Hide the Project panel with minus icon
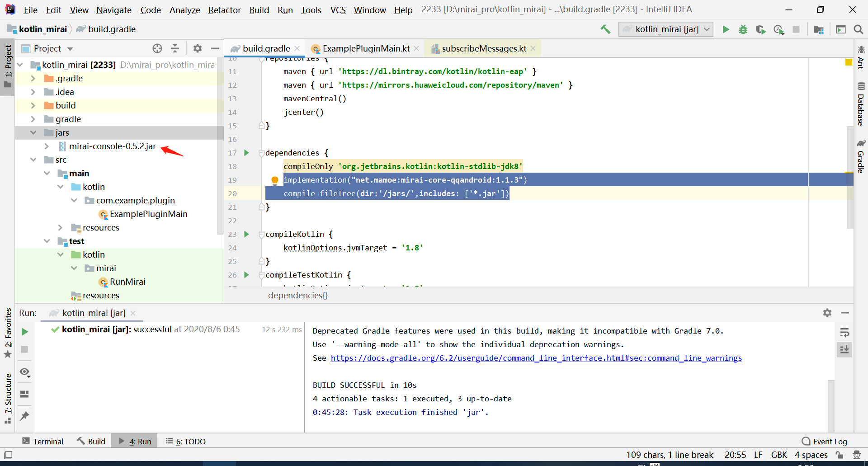This screenshot has width=868, height=466. [215, 48]
